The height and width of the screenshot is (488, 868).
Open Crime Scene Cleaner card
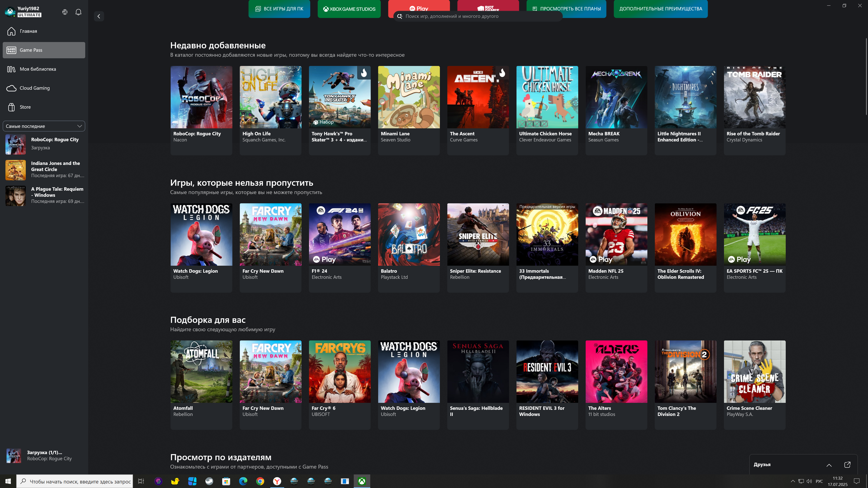tap(755, 385)
